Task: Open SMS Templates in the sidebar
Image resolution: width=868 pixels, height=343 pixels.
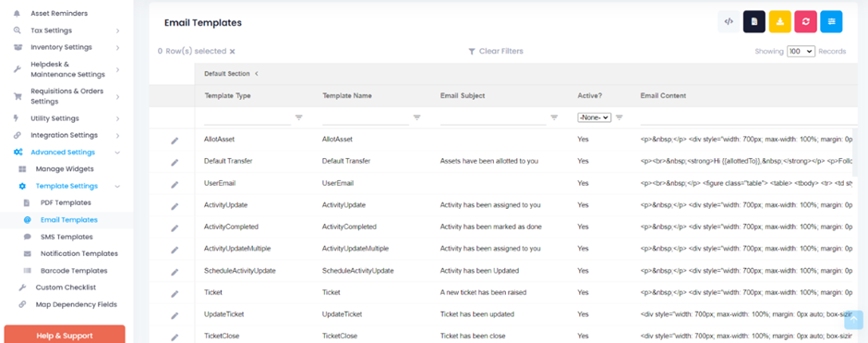Action: pos(66,237)
